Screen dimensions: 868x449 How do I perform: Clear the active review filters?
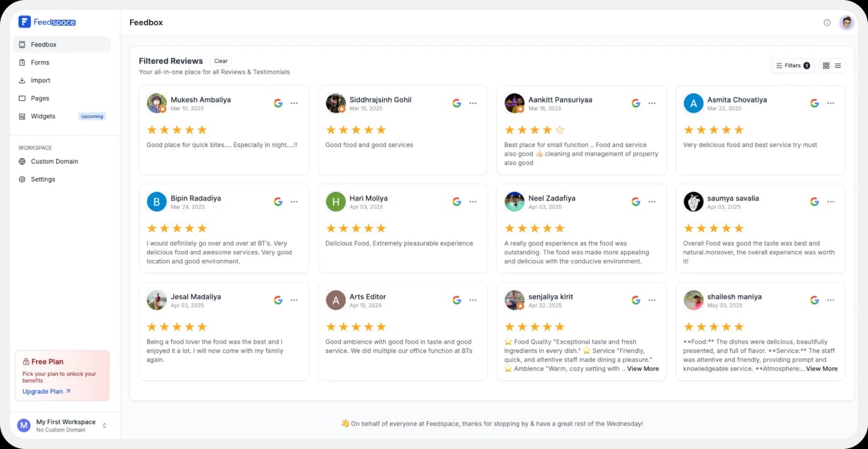click(221, 61)
